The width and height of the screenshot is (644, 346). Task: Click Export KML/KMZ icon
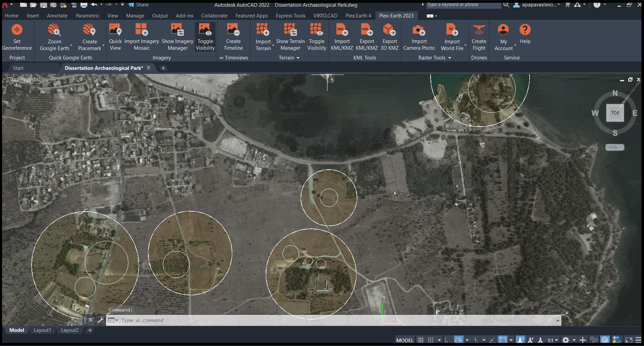(x=366, y=30)
